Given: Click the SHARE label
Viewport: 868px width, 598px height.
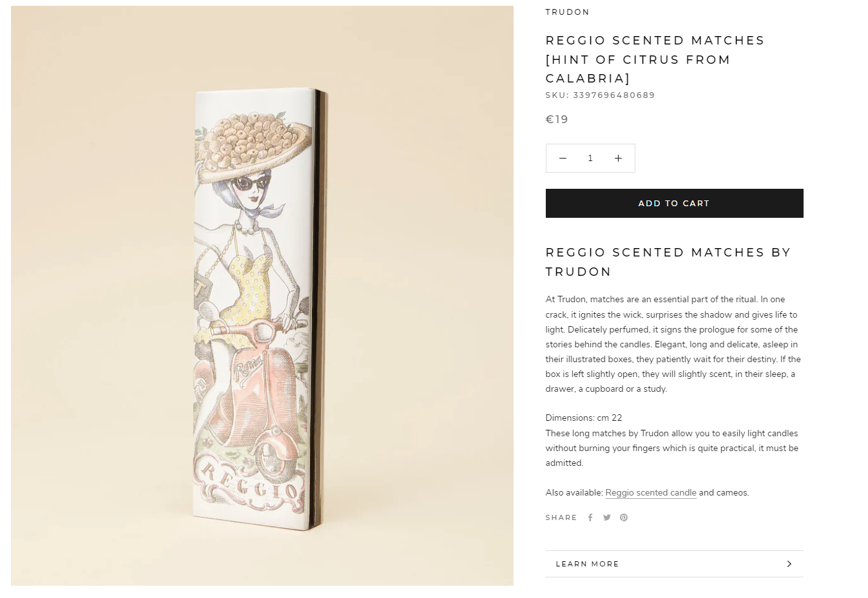Looking at the screenshot, I should (x=561, y=517).
